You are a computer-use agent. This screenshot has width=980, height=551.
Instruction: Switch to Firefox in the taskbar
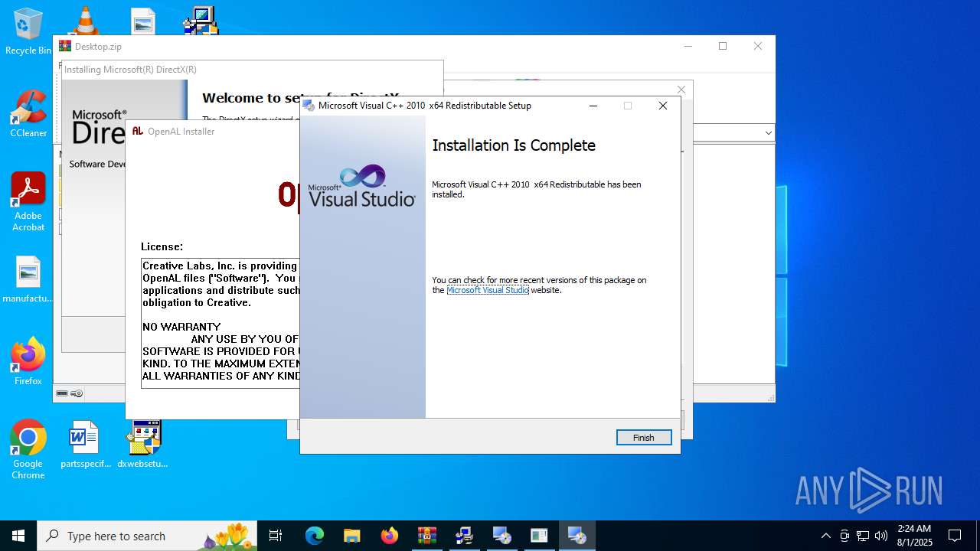coord(390,536)
